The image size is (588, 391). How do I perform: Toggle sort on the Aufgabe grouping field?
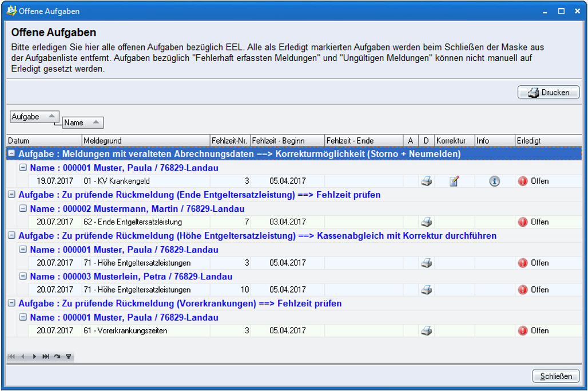[x=34, y=117]
